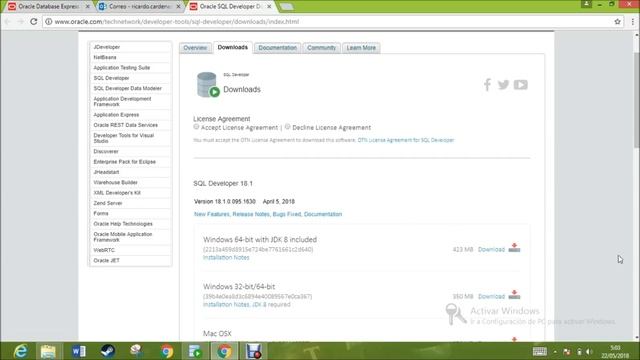This screenshot has height=360, width=640.
Task: Switch to the Downloads tab
Action: (x=233, y=47)
